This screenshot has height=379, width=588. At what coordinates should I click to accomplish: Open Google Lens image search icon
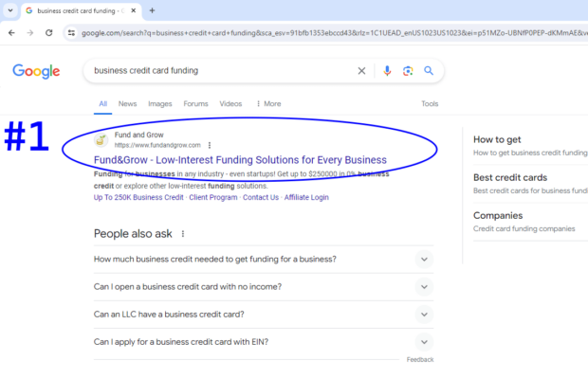coord(408,71)
